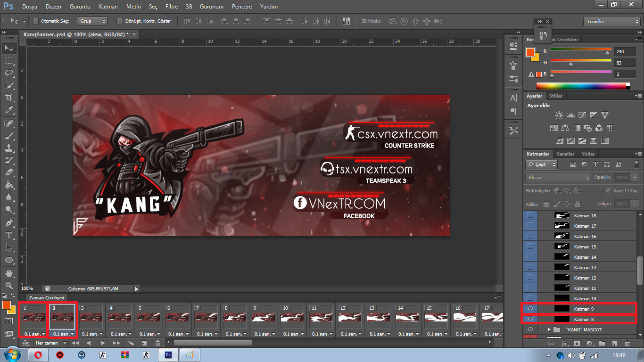Enter Quick Mask mode from the toolbox
This screenshot has width=644, height=362.
[x=8, y=321]
